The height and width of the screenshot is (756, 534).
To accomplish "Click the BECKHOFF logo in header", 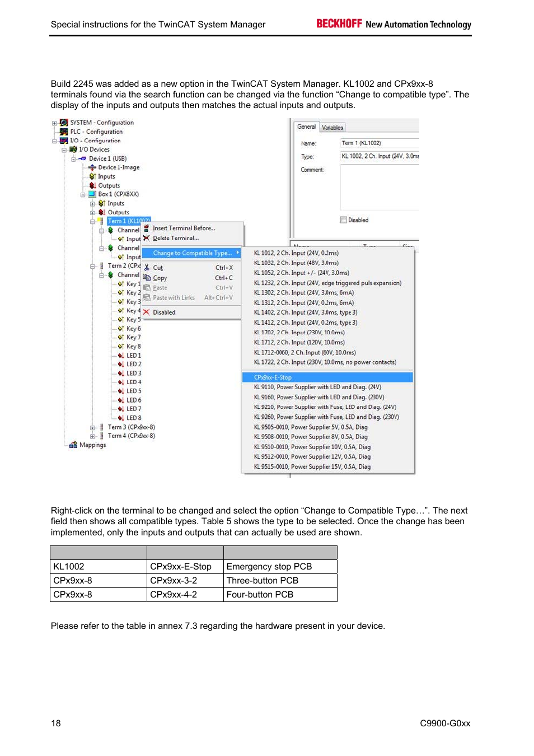I will click(339, 24).
